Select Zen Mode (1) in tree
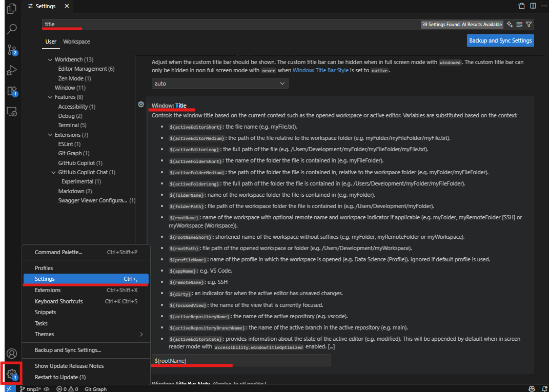 click(x=74, y=78)
